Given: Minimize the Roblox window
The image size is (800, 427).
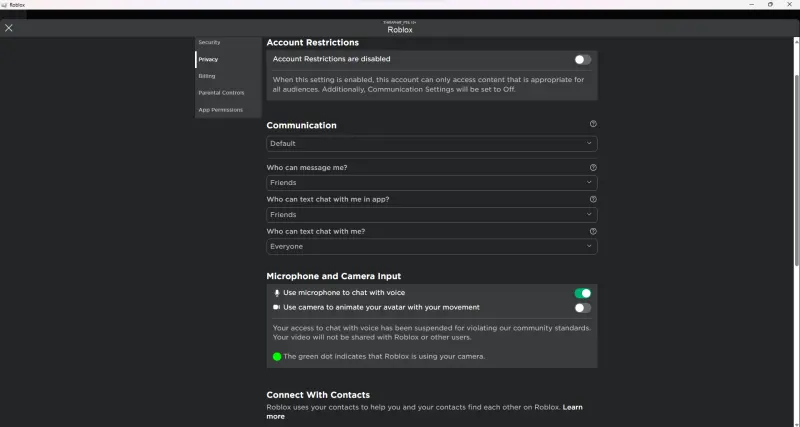Looking at the screenshot, I should tap(752, 5).
